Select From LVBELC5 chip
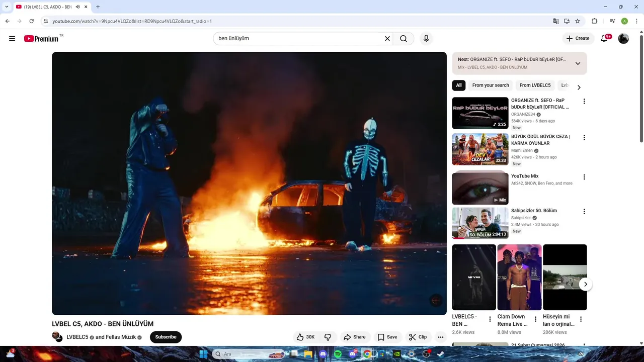This screenshot has height=362, width=644. pos(535,85)
